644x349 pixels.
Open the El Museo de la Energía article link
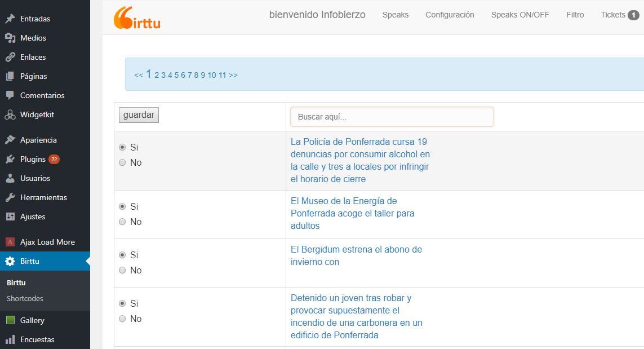352,213
